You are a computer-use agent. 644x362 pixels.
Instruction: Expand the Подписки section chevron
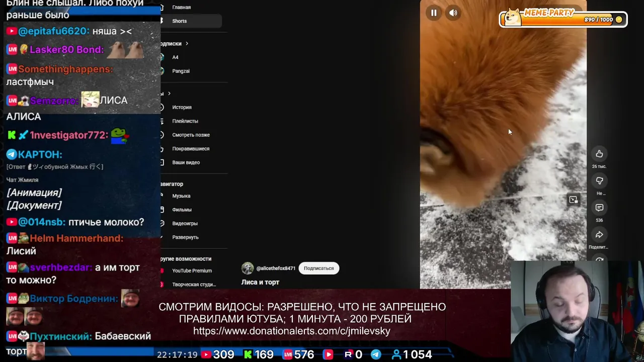click(187, 44)
